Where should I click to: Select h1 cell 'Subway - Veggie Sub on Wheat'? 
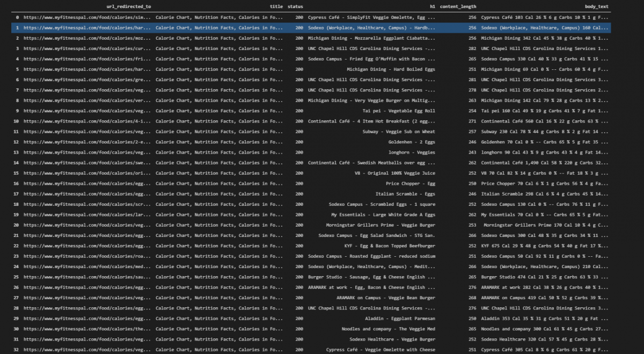point(399,132)
